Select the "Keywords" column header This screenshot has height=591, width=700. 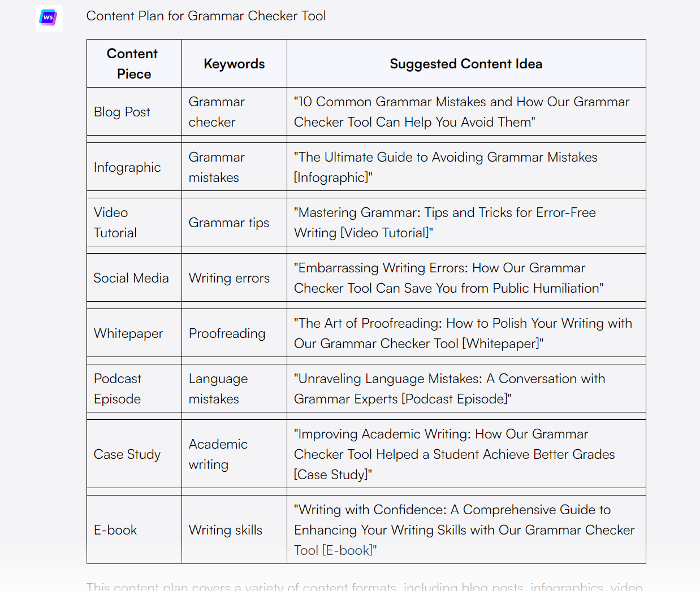pos(234,64)
